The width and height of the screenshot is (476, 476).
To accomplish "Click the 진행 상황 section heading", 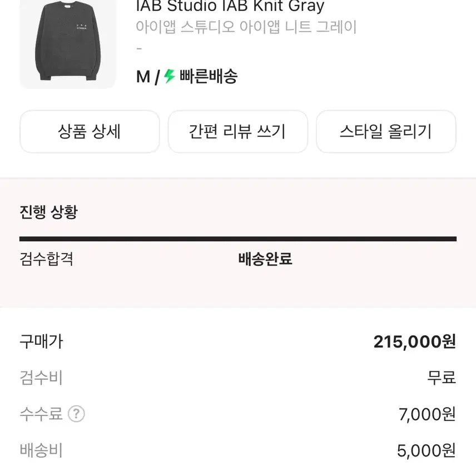I will click(48, 212).
